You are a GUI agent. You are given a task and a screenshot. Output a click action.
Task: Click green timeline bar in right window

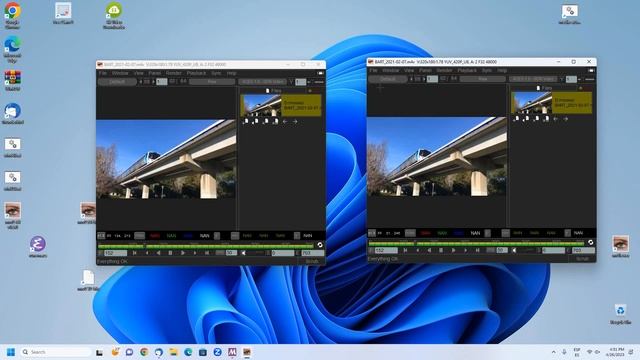tap(477, 243)
